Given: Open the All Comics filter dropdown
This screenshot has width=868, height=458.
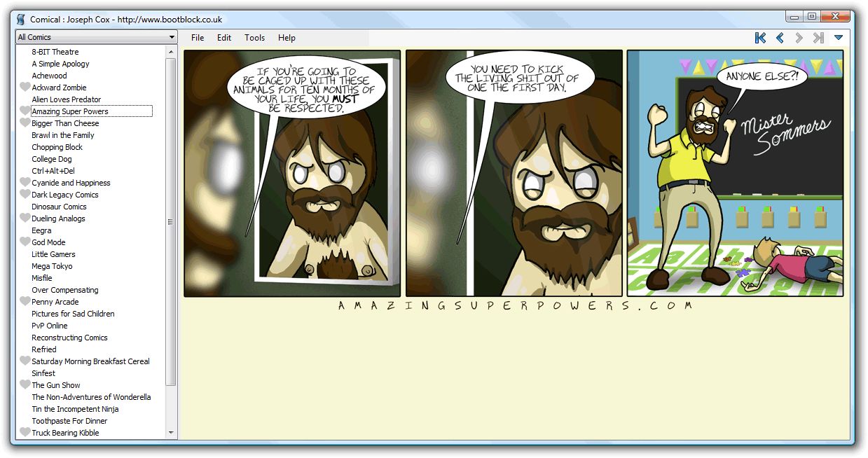Looking at the screenshot, I should coord(97,37).
